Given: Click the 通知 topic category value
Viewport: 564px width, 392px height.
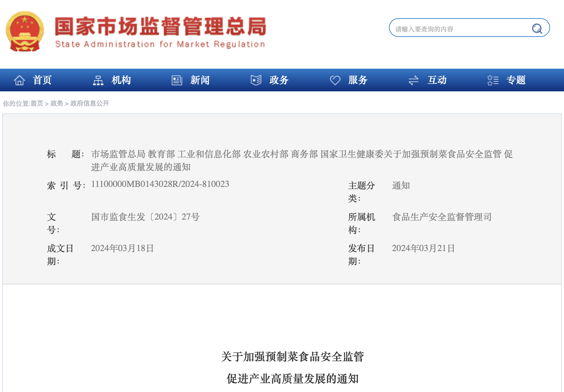Looking at the screenshot, I should (x=401, y=185).
